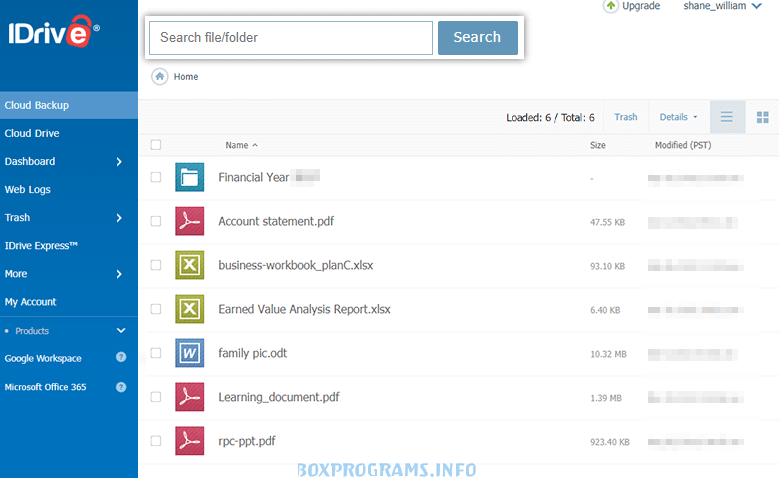Click Google Workspace help question icon
Image resolution: width=779 pixels, height=478 pixels.
pos(121,358)
